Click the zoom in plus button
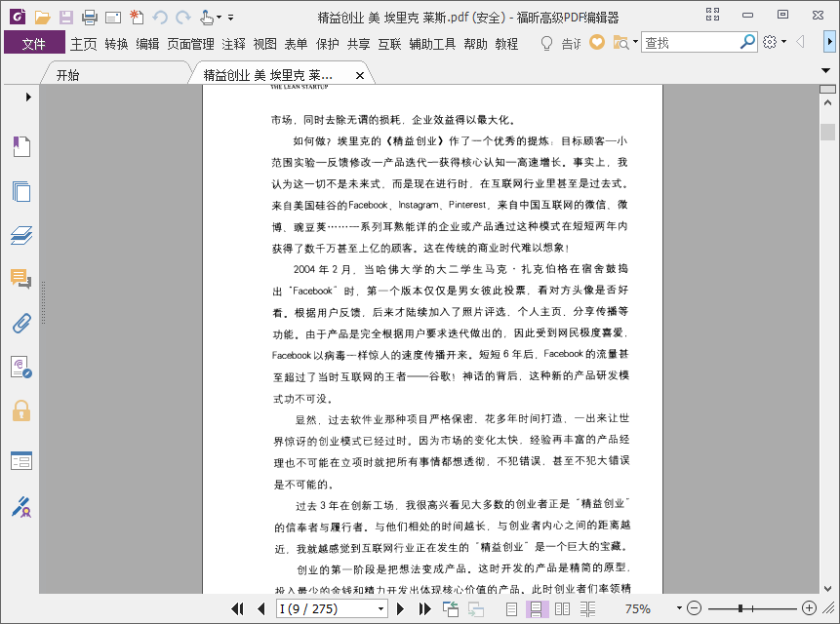840x624 pixels. click(x=809, y=608)
